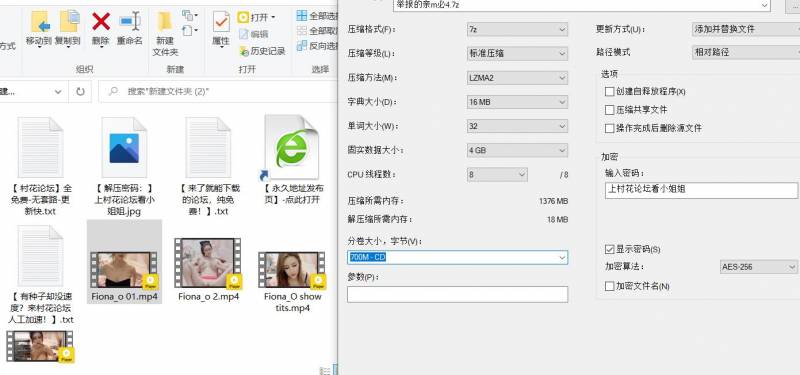Open the Properties (属性) icon
The image size is (800, 375).
(221, 22)
